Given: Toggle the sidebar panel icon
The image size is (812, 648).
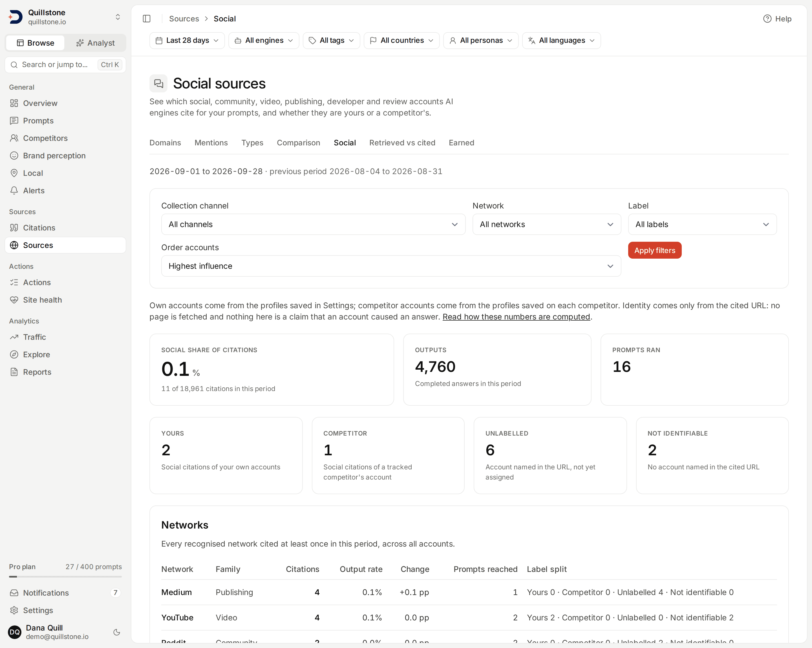Looking at the screenshot, I should [x=147, y=18].
